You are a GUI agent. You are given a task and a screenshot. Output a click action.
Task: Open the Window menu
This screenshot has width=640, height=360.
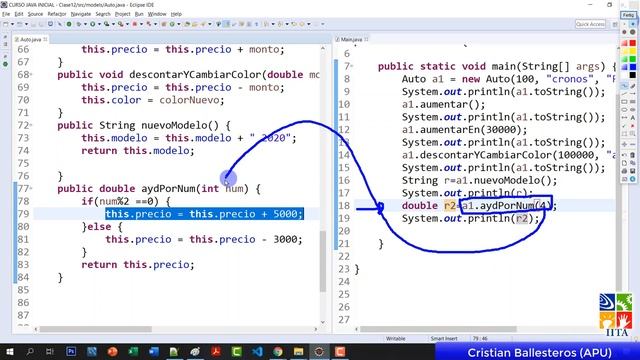coord(157,14)
